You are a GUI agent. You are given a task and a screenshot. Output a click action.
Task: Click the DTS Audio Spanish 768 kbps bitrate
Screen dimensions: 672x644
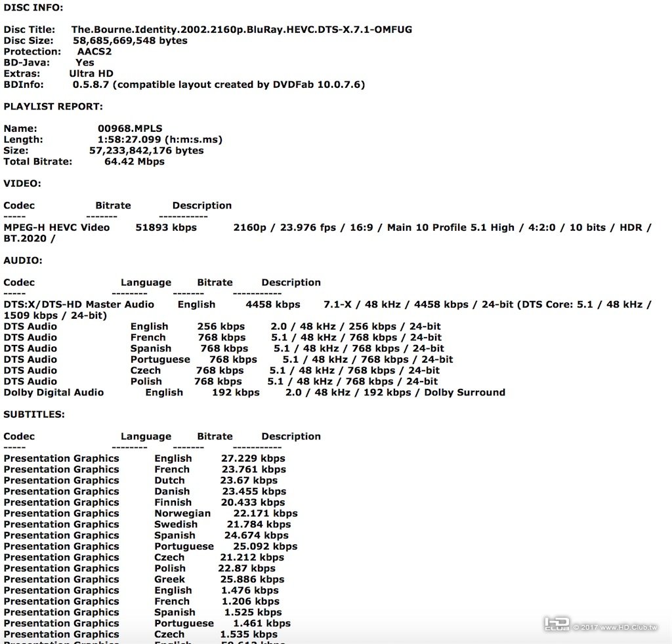point(224,348)
